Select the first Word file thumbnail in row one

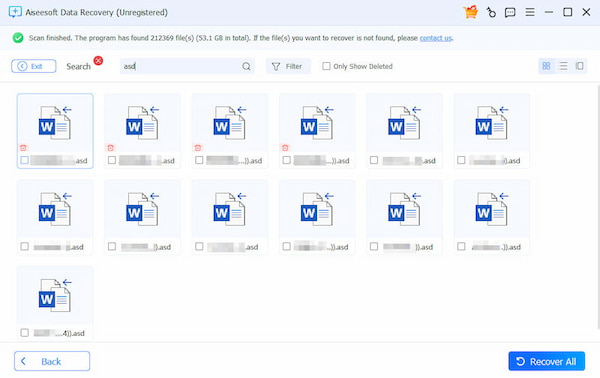[x=55, y=123]
